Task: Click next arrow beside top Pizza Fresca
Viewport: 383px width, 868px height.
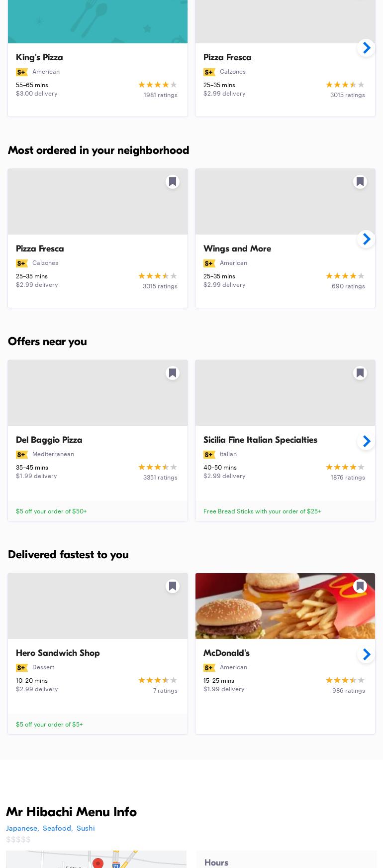Action: 366,48
